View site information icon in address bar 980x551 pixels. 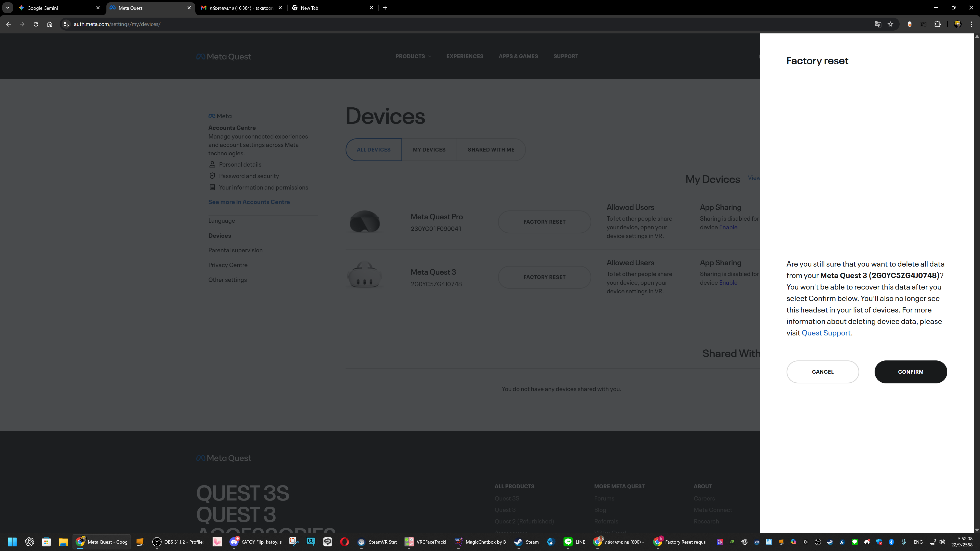coord(66,24)
